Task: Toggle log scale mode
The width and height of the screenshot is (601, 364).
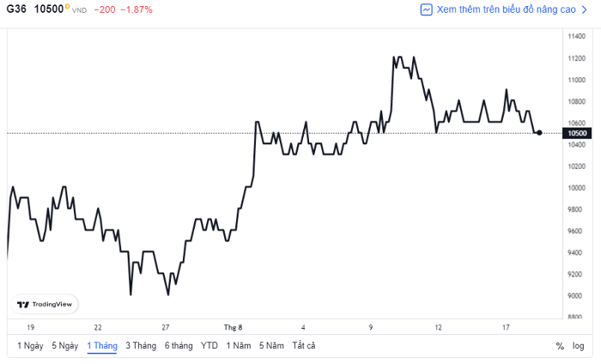Action: pyautogui.click(x=579, y=346)
